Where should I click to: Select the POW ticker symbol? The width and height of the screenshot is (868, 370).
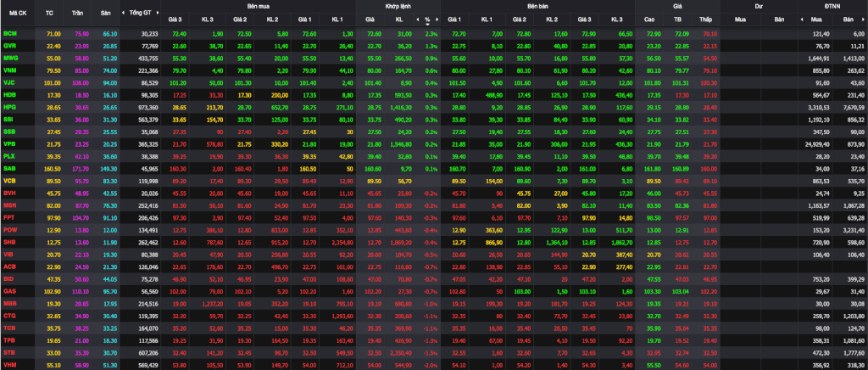[10, 229]
